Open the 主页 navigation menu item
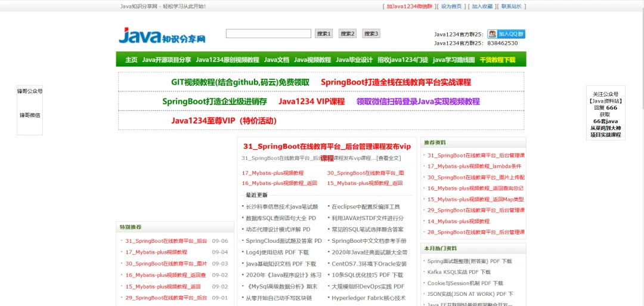Viewport: 644px width, 306px height. [x=131, y=60]
